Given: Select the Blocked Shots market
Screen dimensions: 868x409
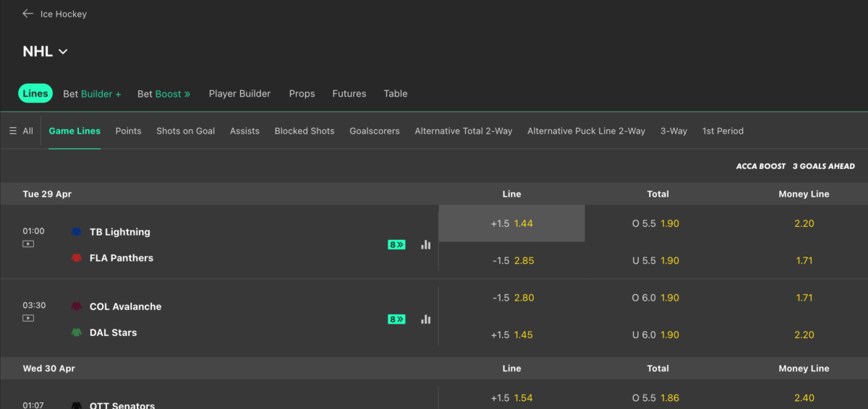Looking at the screenshot, I should click(305, 131).
